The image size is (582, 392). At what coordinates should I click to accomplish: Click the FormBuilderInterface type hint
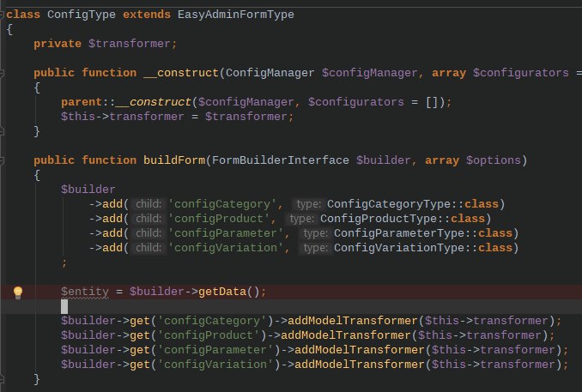tap(280, 160)
